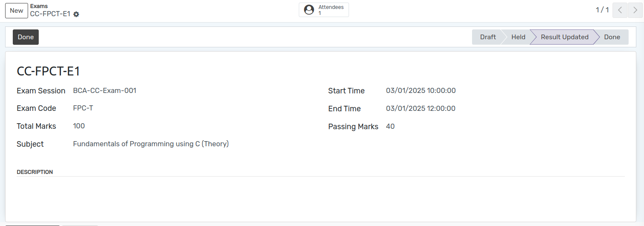Open Exam Session BCA-CC-Exam-001 field
The image size is (644, 226).
[105, 90]
